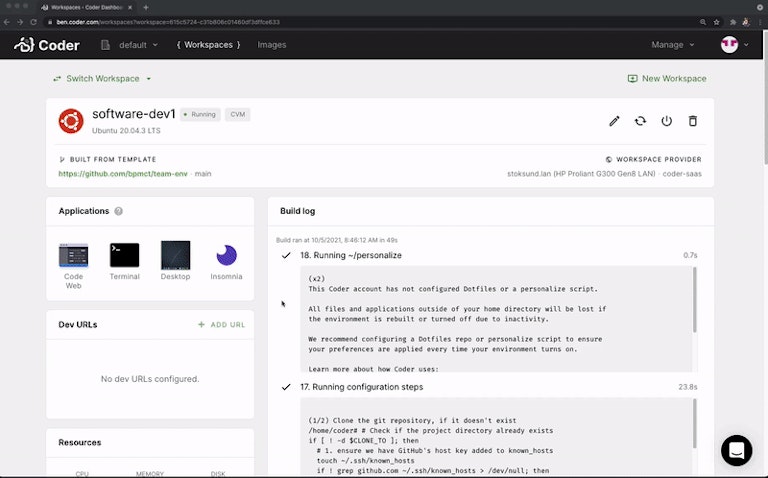Viewport: 768px width, 478px height.
Task: Click the browser forward arrow
Action: (20, 22)
